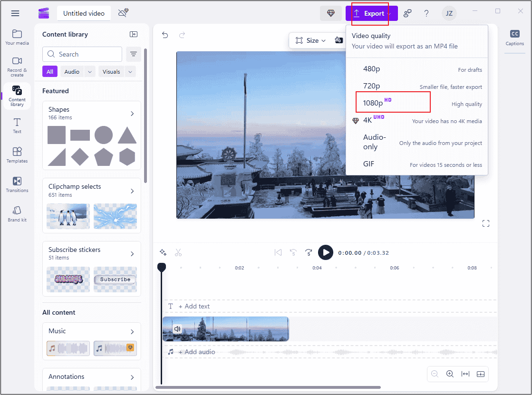Click the split scissors tool
This screenshot has height=395, width=532.
coord(178,252)
